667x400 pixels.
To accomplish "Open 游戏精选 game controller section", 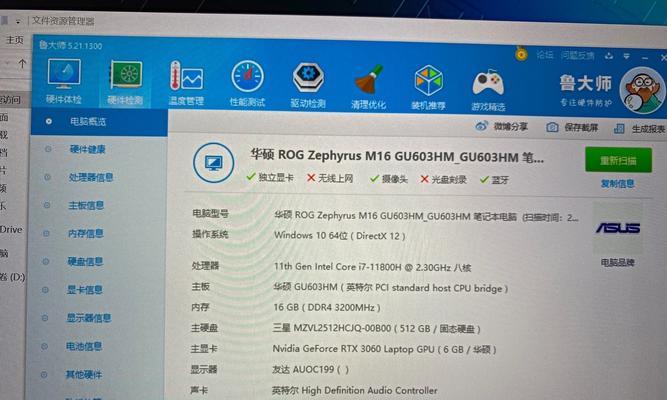I will pos(488,89).
